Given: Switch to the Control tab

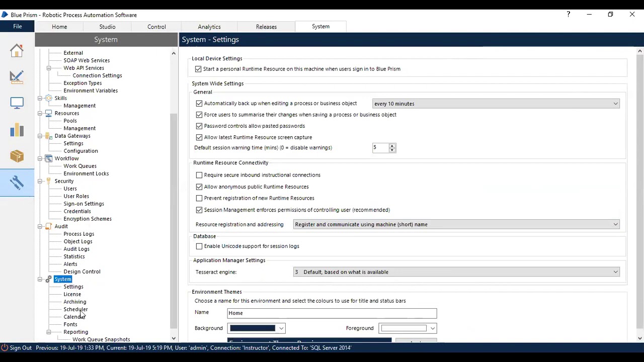Looking at the screenshot, I should click(156, 27).
